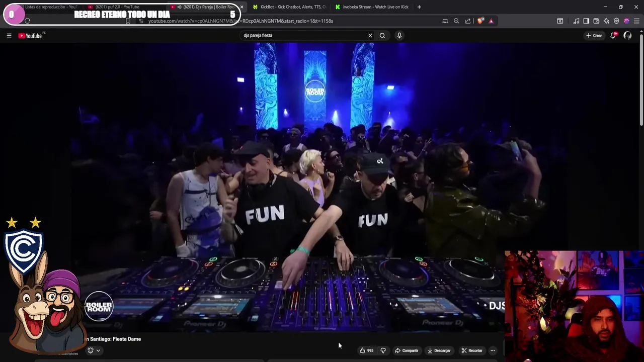Click the purple profile circle in toolbar

point(626,21)
